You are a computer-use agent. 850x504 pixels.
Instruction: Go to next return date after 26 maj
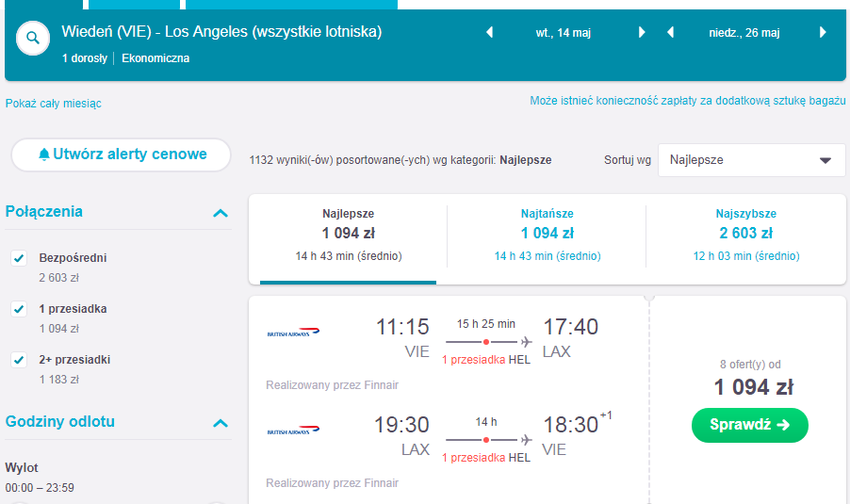coord(823,33)
